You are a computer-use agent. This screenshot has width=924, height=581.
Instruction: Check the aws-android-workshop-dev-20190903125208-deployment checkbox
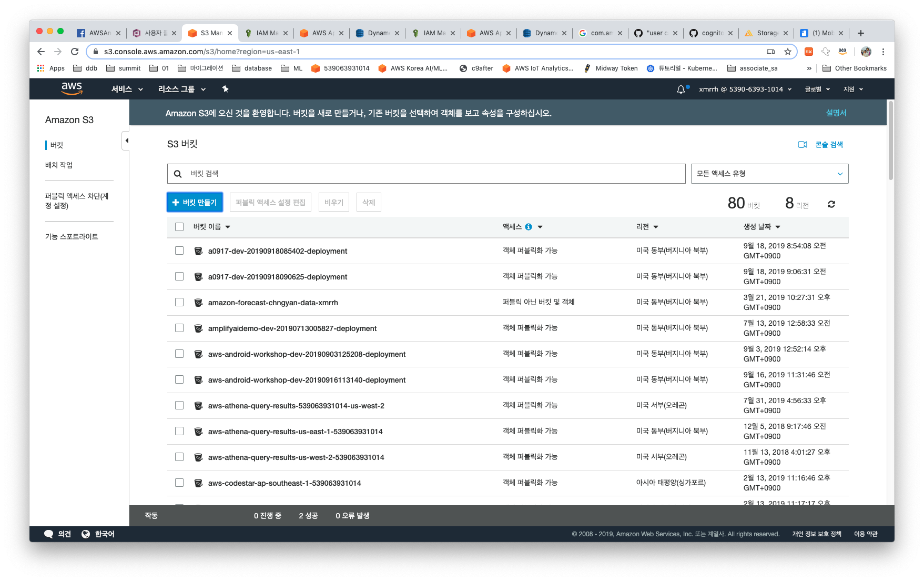click(179, 354)
